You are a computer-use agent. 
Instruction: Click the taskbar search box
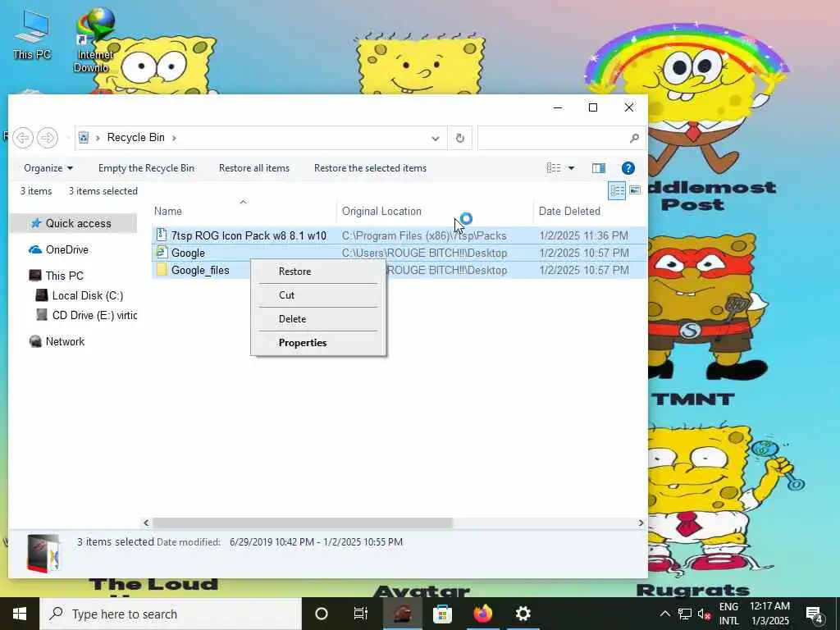click(171, 614)
